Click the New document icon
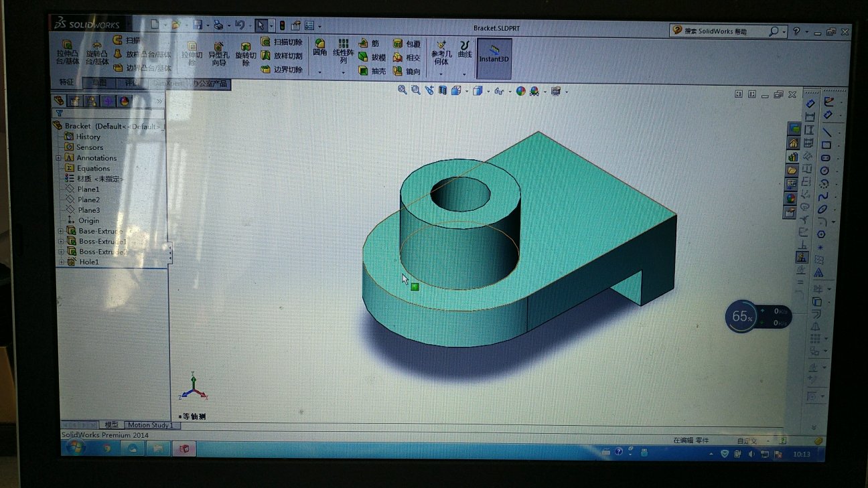 click(x=155, y=25)
